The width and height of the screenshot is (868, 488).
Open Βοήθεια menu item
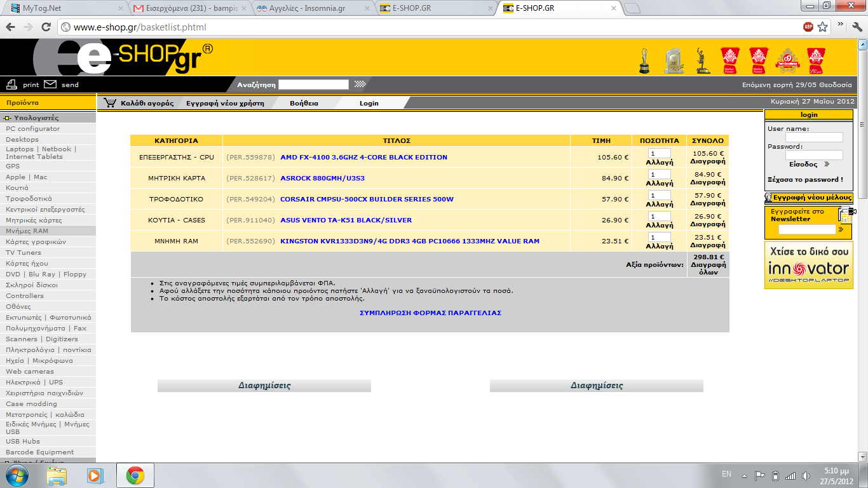304,103
